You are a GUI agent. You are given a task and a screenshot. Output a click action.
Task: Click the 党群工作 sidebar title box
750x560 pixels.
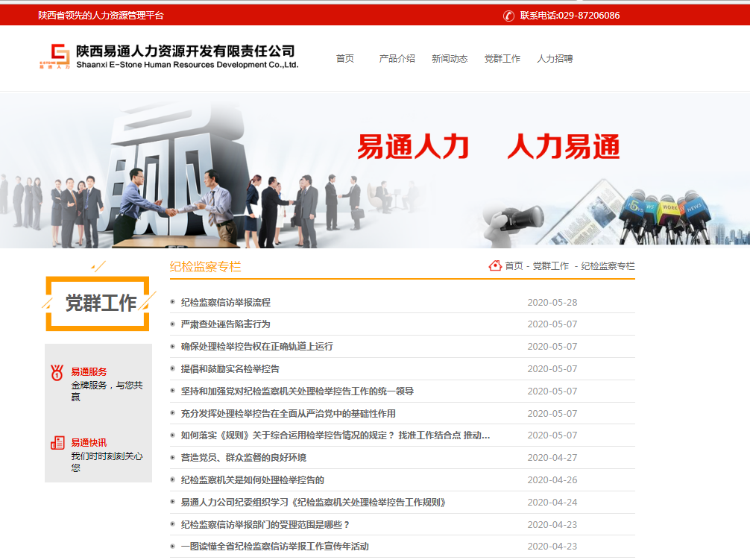tap(98, 303)
